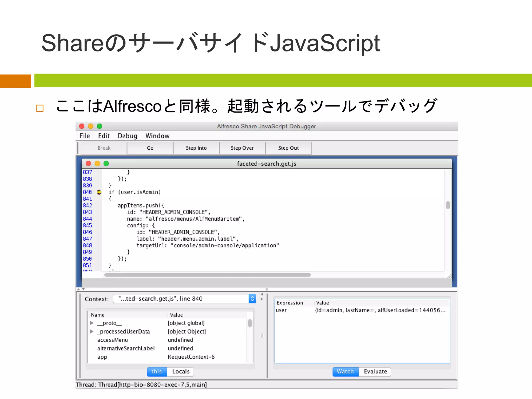532x399 pixels.
Task: Switch to the Locals tab
Action: point(181,371)
